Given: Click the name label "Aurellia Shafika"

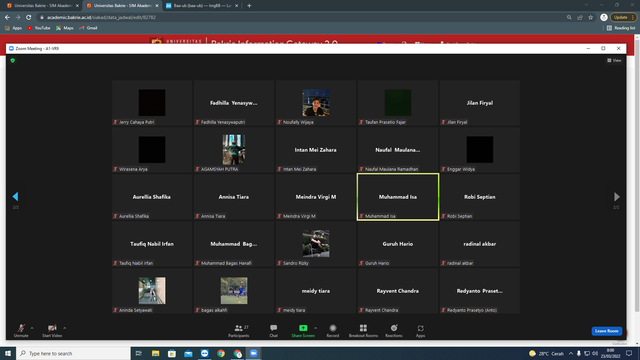Looking at the screenshot, I should (134, 216).
